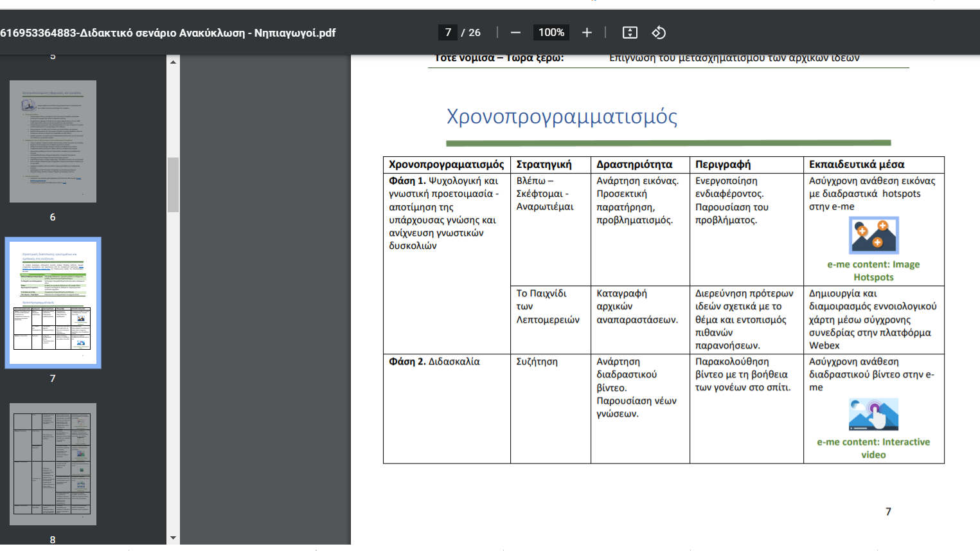Screen dimensions: 980x551
Task: Click the fit to page icon
Action: tap(630, 33)
